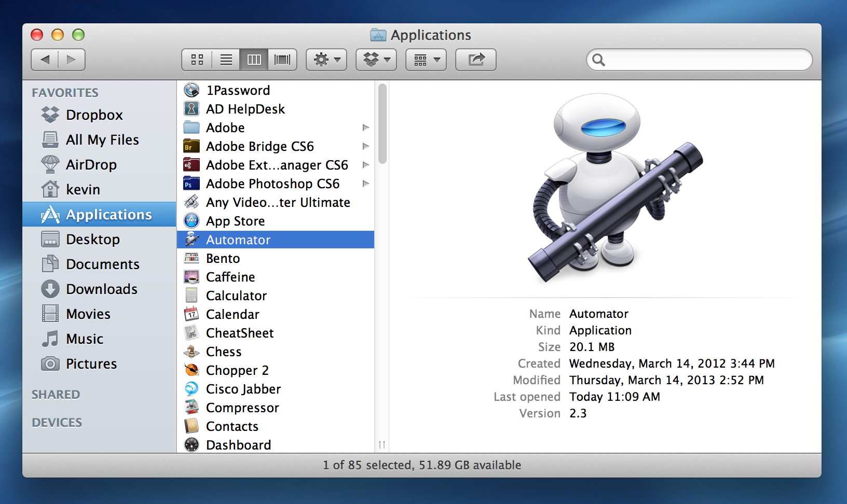The width and height of the screenshot is (847, 504).
Task: Click the Size 20.1 MB value
Action: click(x=592, y=347)
